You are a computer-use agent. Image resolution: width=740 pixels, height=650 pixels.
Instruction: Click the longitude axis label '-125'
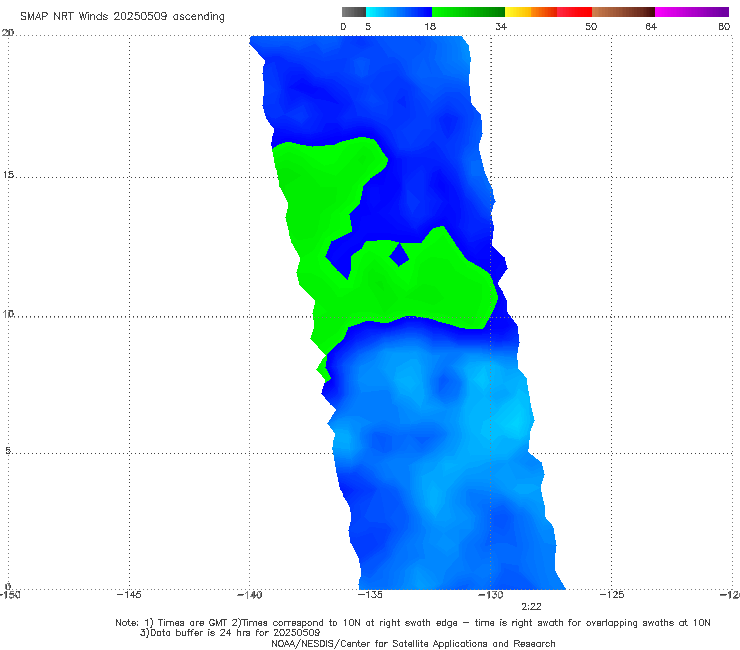(612, 595)
